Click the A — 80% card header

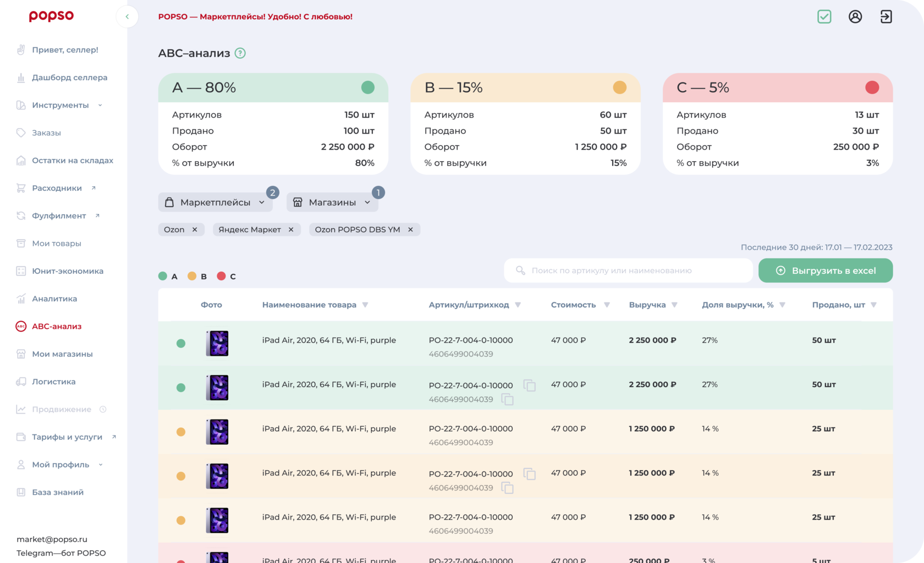click(273, 87)
